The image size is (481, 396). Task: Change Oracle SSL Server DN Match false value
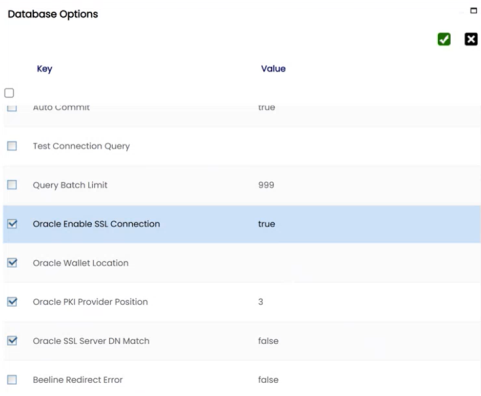click(x=268, y=341)
